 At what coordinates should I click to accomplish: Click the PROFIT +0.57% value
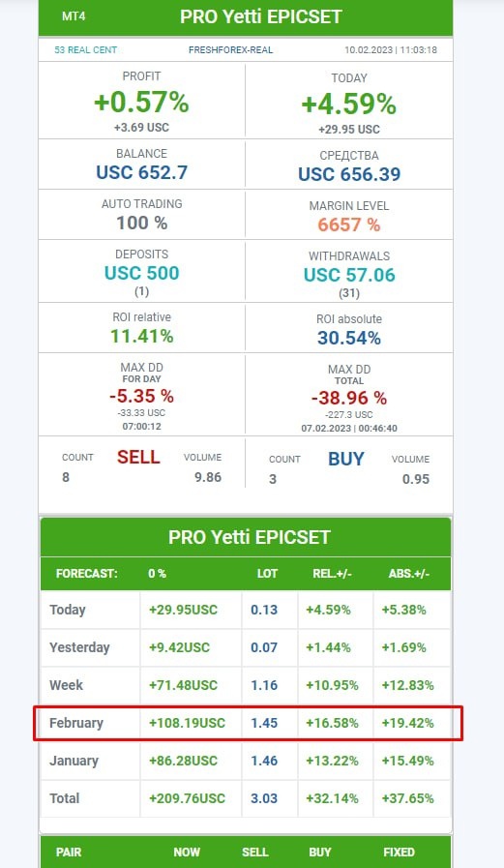tap(141, 103)
